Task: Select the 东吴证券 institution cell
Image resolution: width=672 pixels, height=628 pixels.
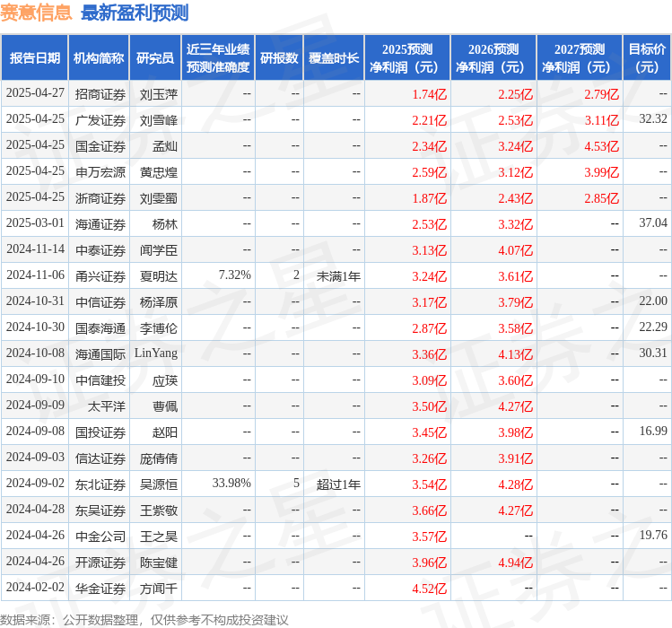Action: [100, 510]
